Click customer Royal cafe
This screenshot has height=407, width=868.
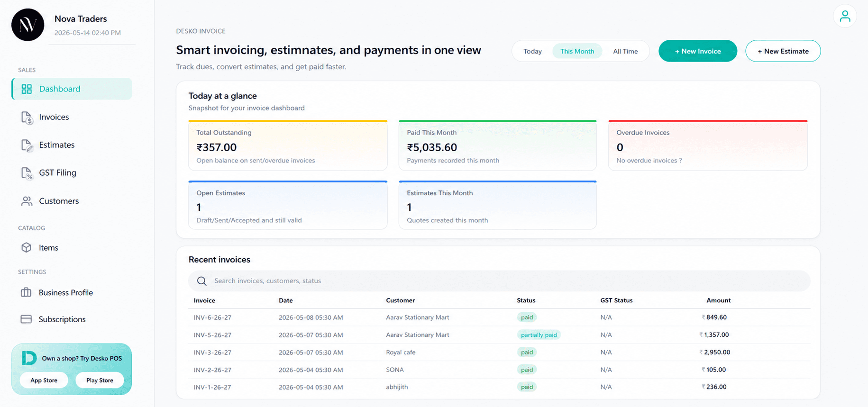401,353
